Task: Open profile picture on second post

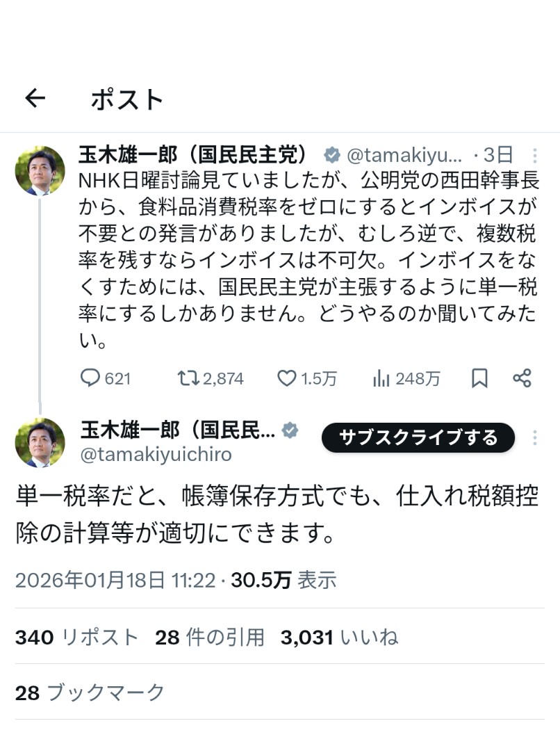Action: point(40,443)
